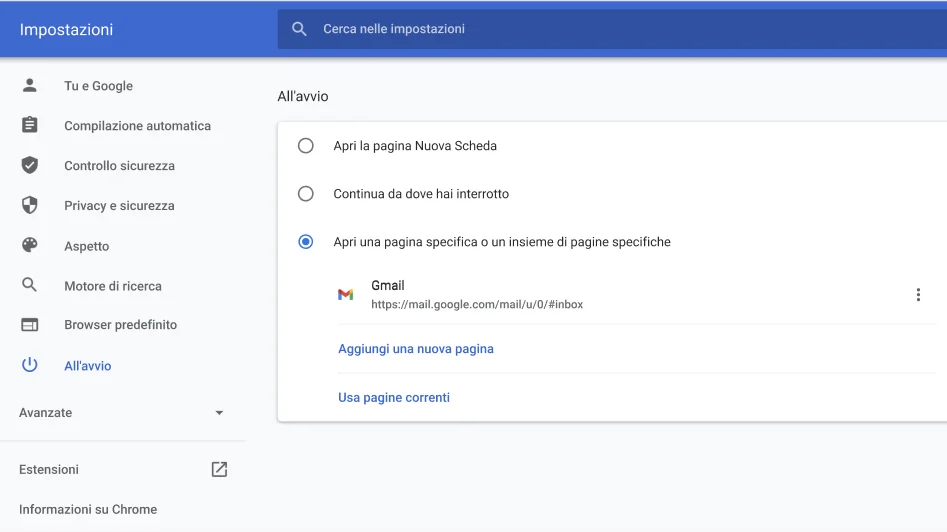Image resolution: width=947 pixels, height=532 pixels.
Task: Click Aggiungi una nuova pagina link
Action: click(x=416, y=349)
